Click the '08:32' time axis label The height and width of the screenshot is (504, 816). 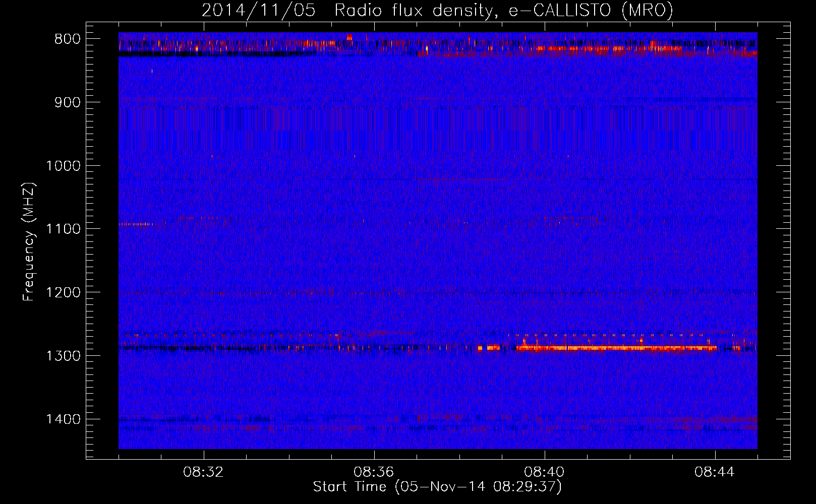203,473
